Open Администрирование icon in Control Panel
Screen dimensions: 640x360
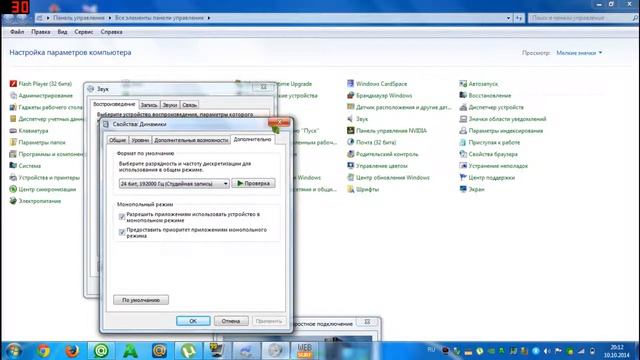13,96
